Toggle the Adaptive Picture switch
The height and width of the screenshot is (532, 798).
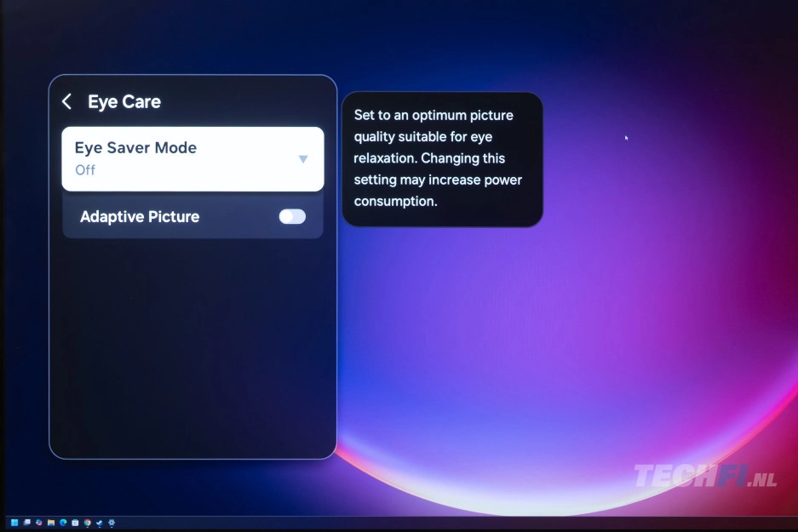pos(292,217)
